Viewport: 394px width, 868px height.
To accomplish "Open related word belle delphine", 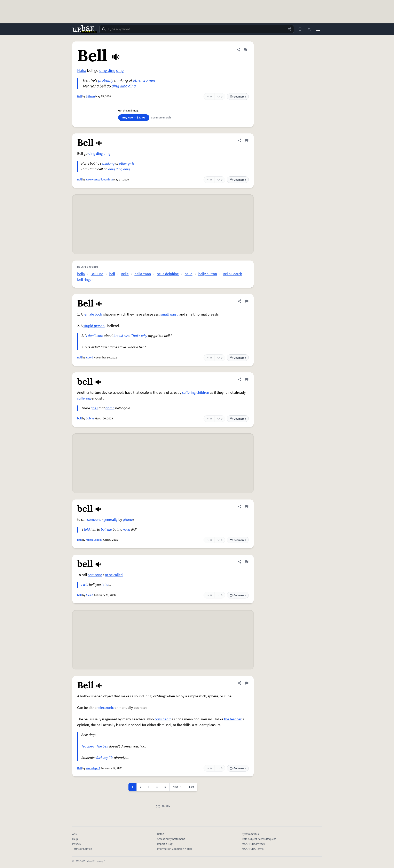I will tap(167, 274).
